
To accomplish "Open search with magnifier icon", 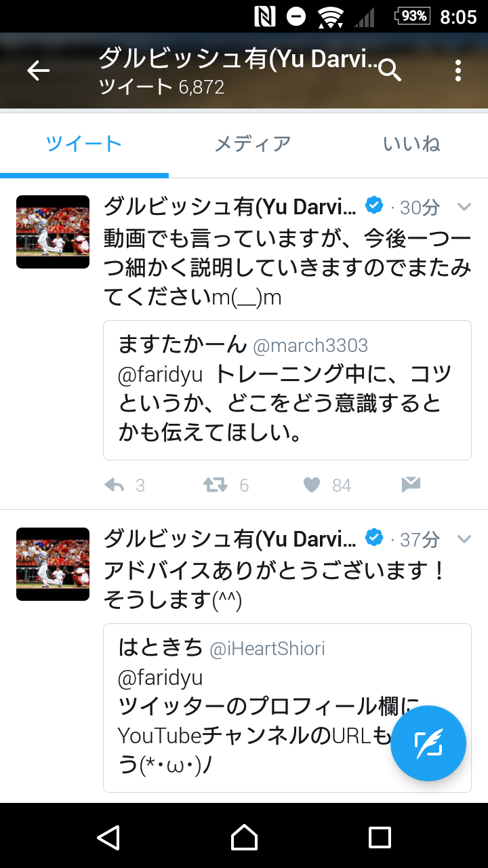I will [390, 70].
